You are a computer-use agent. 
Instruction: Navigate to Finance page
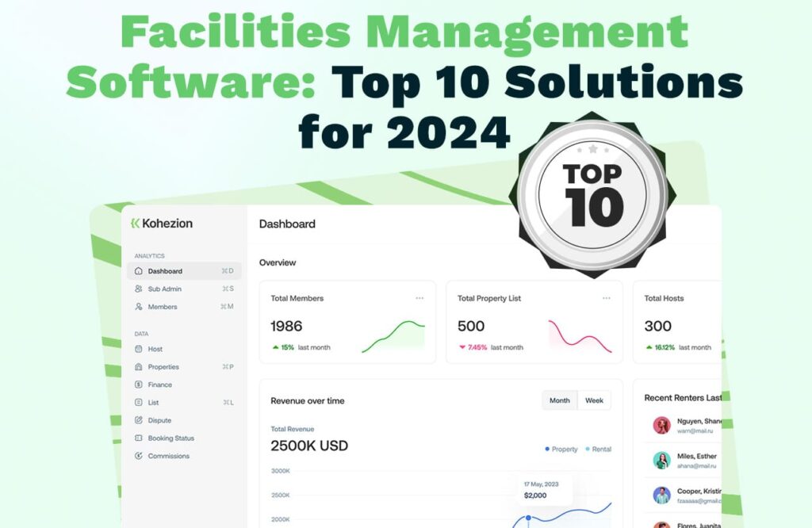pos(184,385)
